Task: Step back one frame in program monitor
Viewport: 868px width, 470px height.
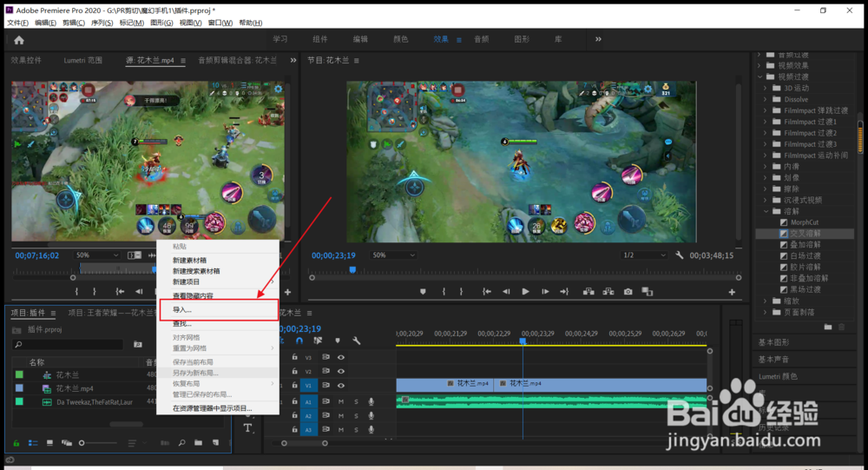Action: coord(506,292)
